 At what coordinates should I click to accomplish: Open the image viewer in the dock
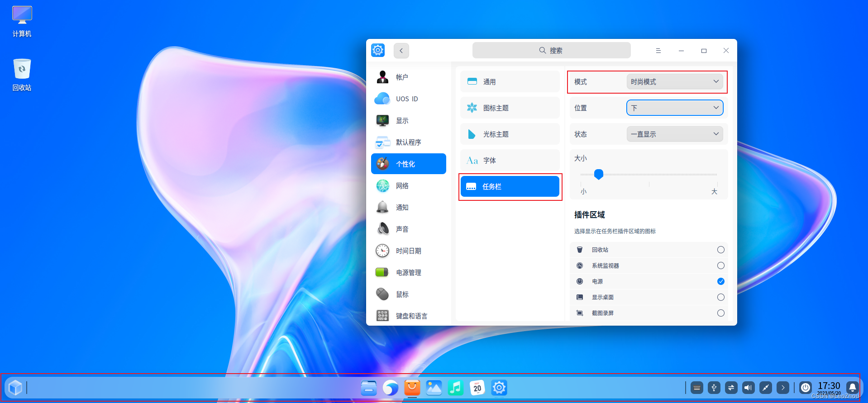[x=434, y=388]
